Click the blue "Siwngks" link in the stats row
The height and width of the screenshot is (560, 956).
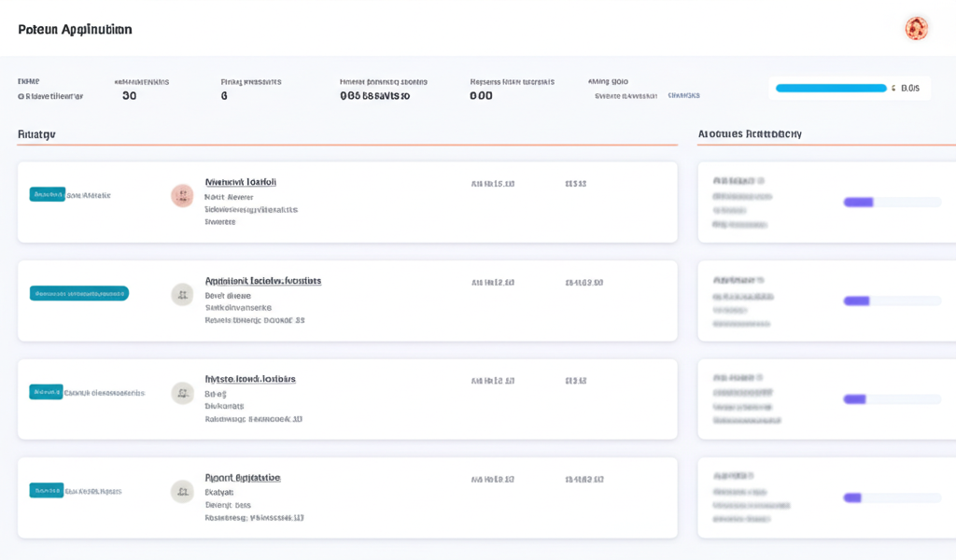pos(683,96)
